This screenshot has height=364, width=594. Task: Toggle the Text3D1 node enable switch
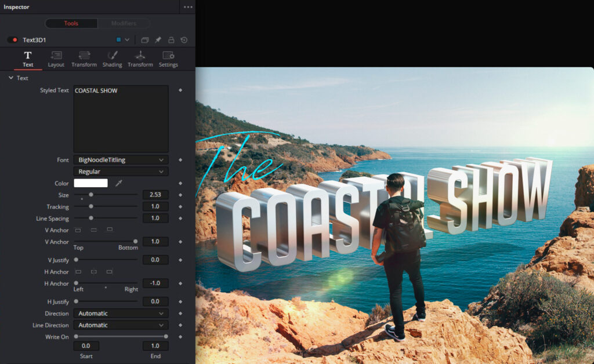(13, 40)
